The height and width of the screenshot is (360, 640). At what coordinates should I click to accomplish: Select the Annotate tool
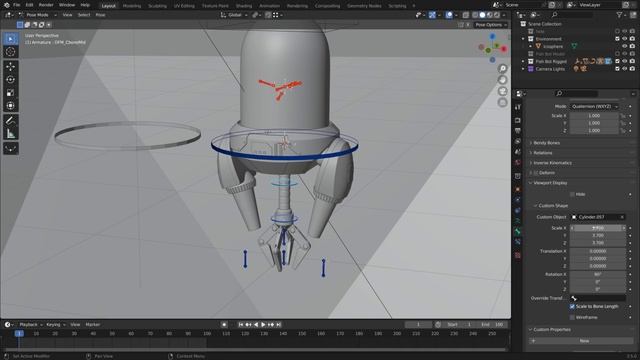click(x=11, y=120)
